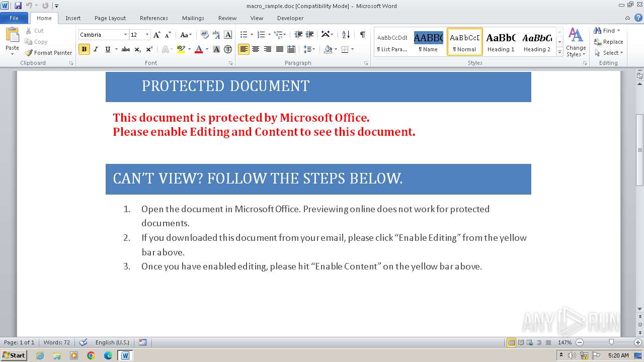Image resolution: width=644 pixels, height=362 pixels.
Task: Click the Find button
Action: [607, 31]
